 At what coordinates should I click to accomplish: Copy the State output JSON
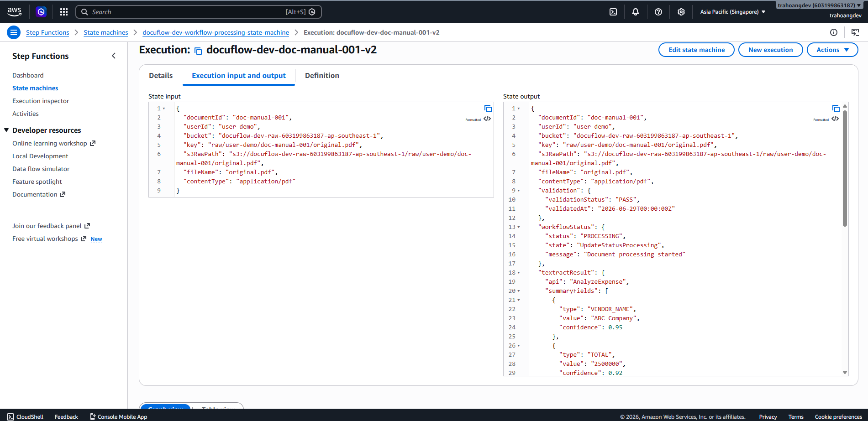836,109
